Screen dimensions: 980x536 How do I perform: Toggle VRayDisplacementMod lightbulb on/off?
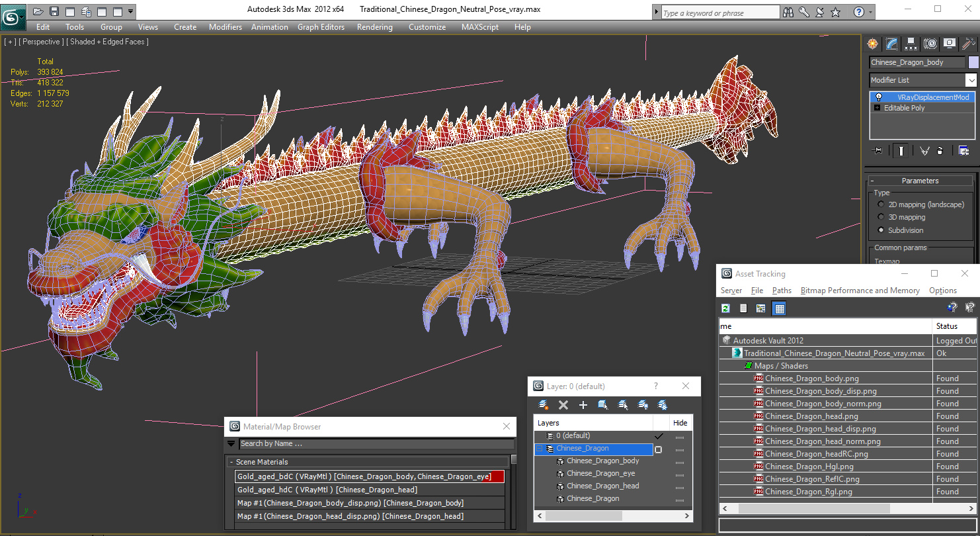879,97
